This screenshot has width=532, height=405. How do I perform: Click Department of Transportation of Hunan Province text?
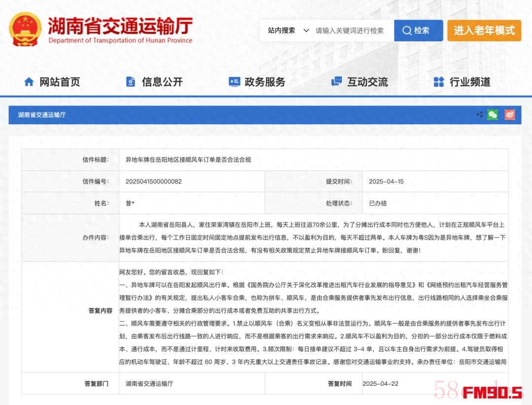pyautogui.click(x=120, y=40)
